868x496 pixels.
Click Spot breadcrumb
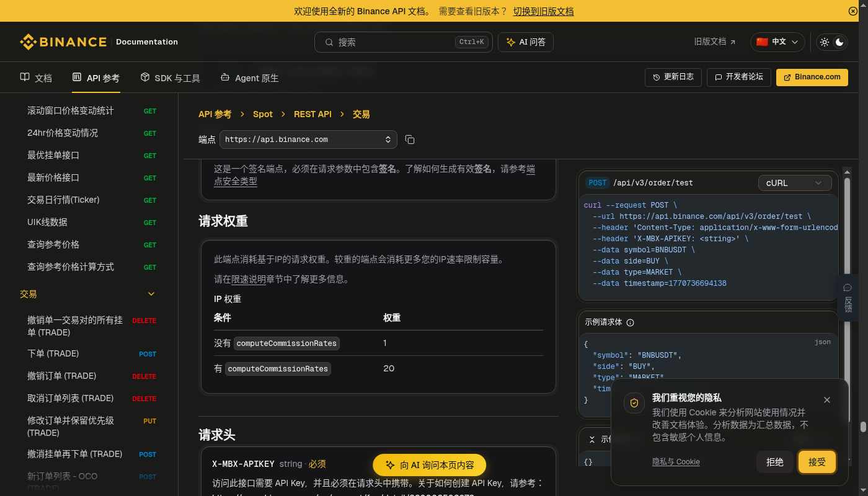coord(263,114)
